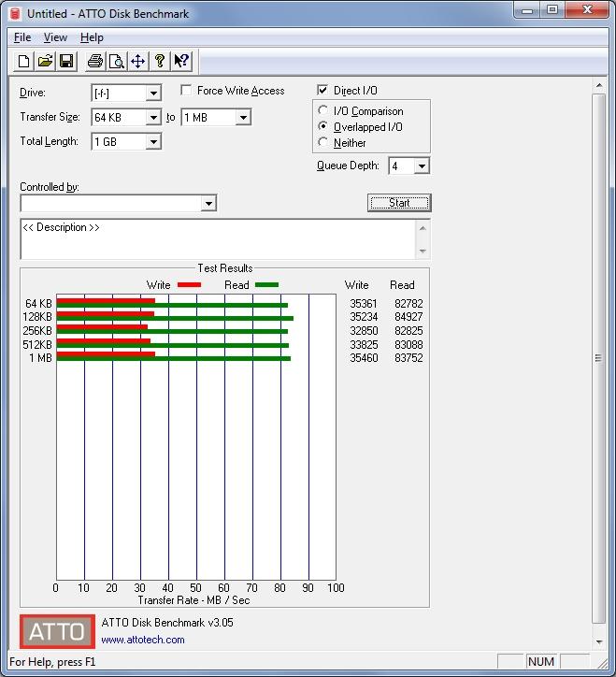Activate the context help pointer icon
616x677 pixels.
click(x=180, y=61)
